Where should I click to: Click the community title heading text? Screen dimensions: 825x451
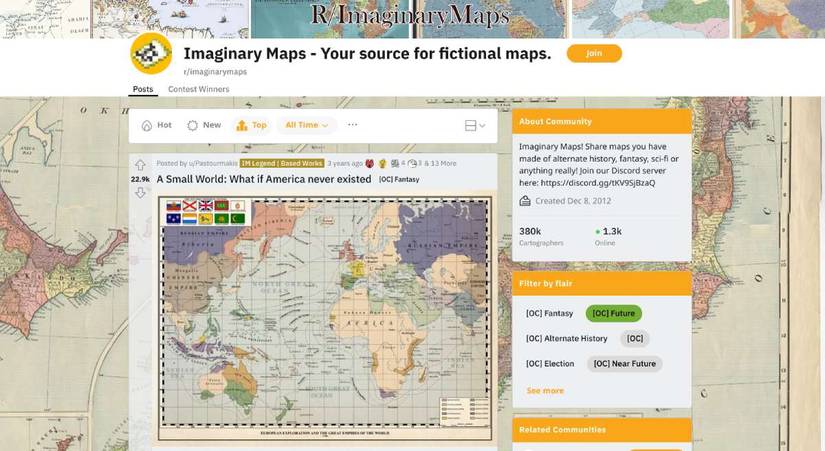pyautogui.click(x=367, y=53)
